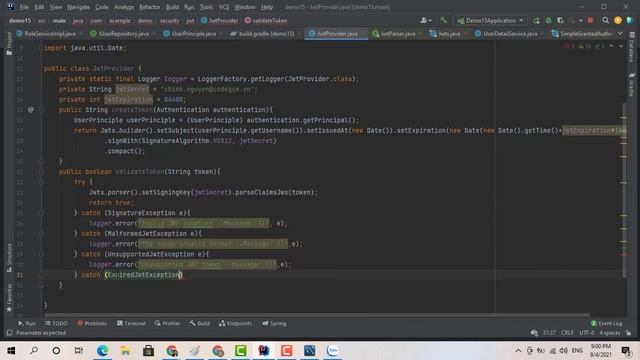640x360 pixels.
Task: Switch to build.gradle (demo15) tab
Action: pyautogui.click(x=262, y=34)
